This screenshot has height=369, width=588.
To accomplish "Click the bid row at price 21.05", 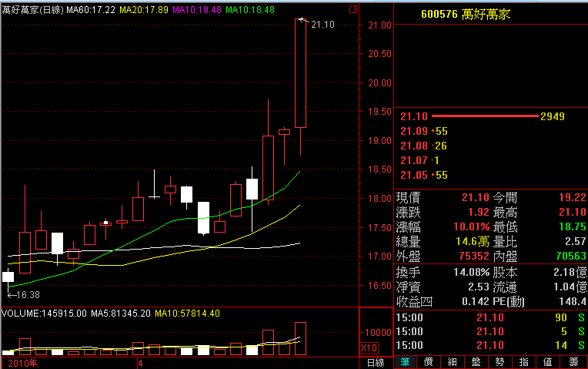I will (x=424, y=175).
